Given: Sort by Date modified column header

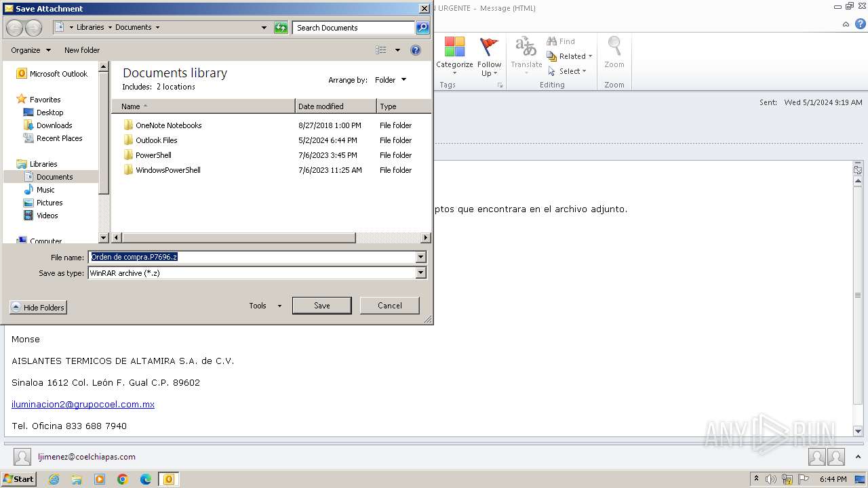Looking at the screenshot, I should [336, 106].
